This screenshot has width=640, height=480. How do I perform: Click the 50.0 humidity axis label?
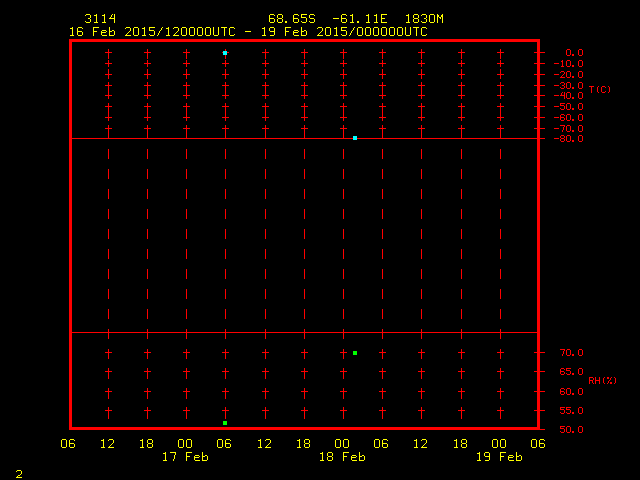click(x=571, y=430)
